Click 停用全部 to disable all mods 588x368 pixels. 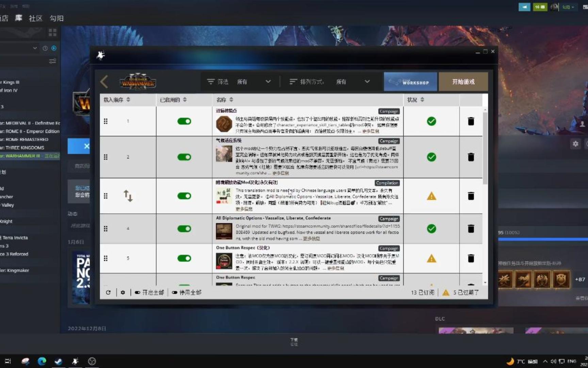click(186, 292)
